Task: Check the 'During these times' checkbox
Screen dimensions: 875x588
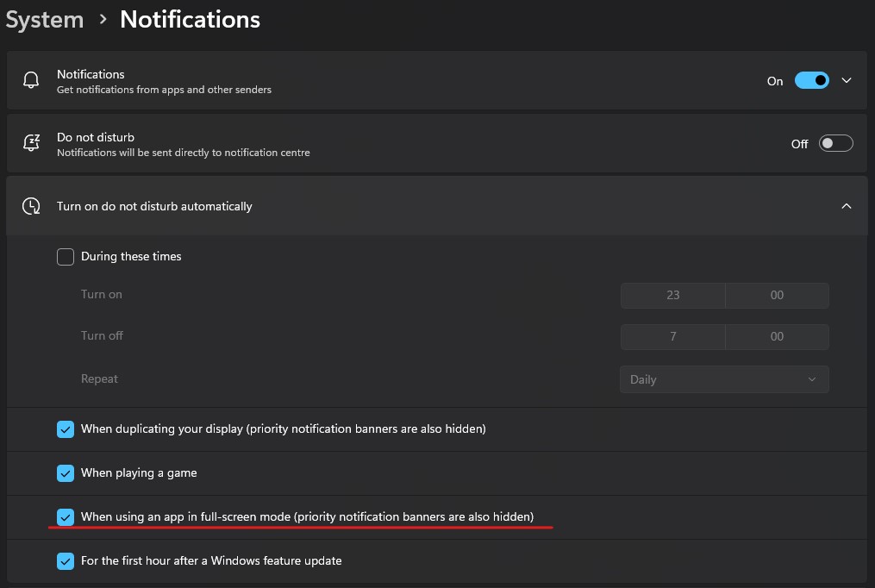Action: point(66,256)
